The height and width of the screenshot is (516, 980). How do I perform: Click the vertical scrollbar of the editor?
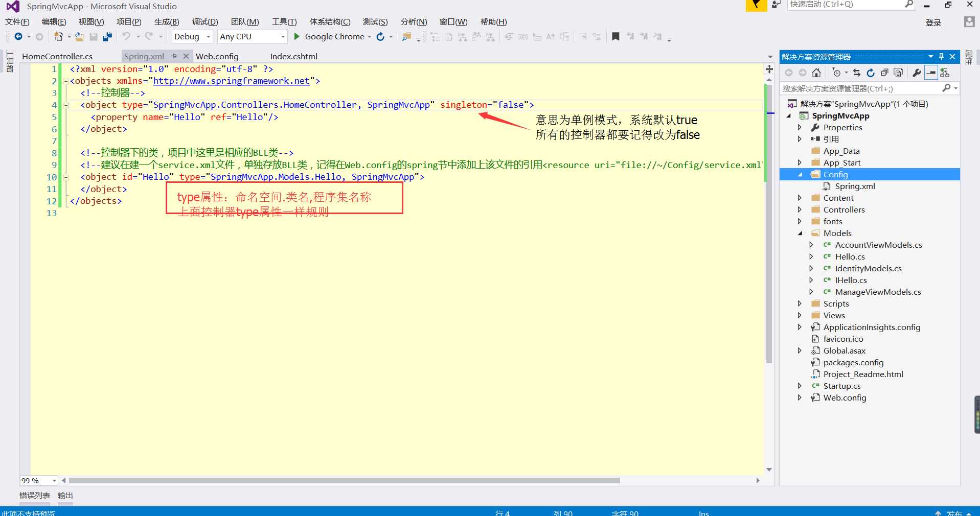click(x=769, y=224)
